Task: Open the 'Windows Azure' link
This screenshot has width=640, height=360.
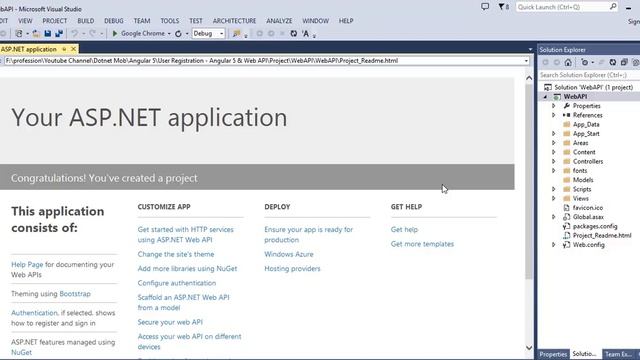Action: tap(289, 254)
